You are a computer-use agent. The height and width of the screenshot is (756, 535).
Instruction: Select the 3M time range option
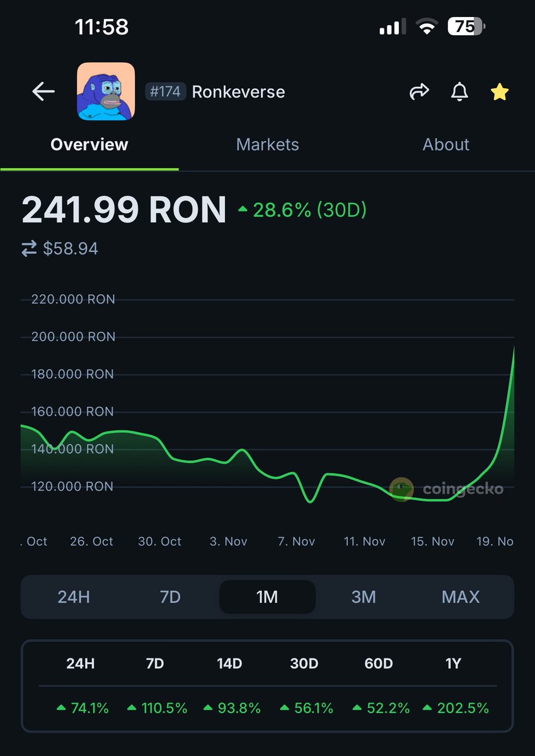(x=364, y=597)
